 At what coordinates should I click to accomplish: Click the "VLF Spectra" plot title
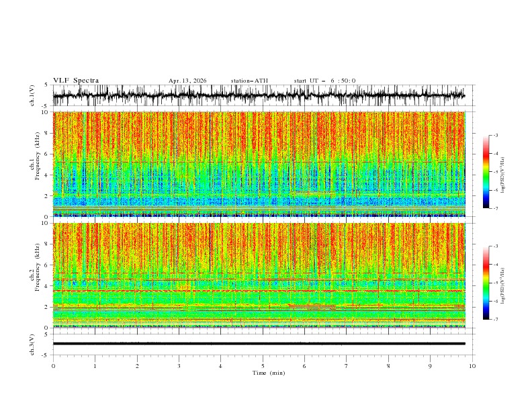click(76, 81)
